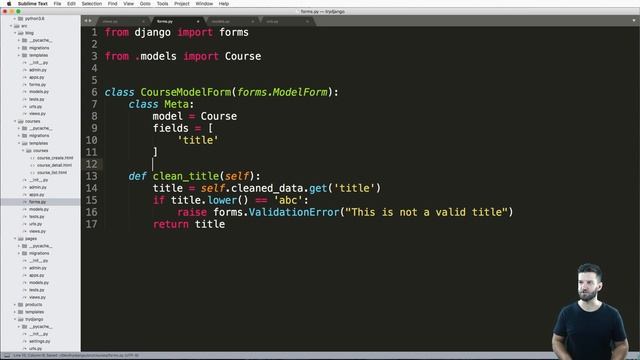Viewport: 640px width, 360px height.
Task: Close the models.py tab with its close icon
Action: [253, 21]
